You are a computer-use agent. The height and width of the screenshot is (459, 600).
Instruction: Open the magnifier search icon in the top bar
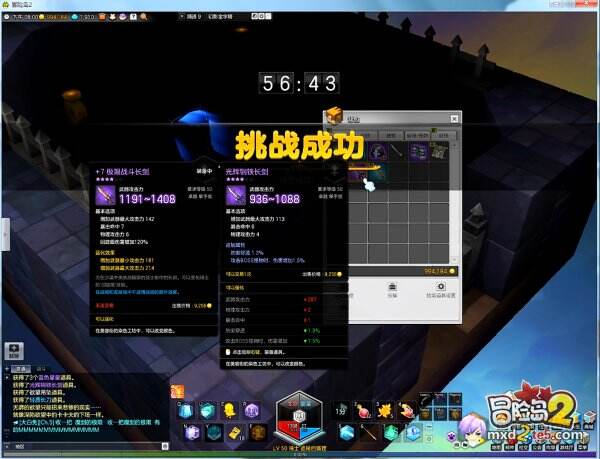point(144,16)
